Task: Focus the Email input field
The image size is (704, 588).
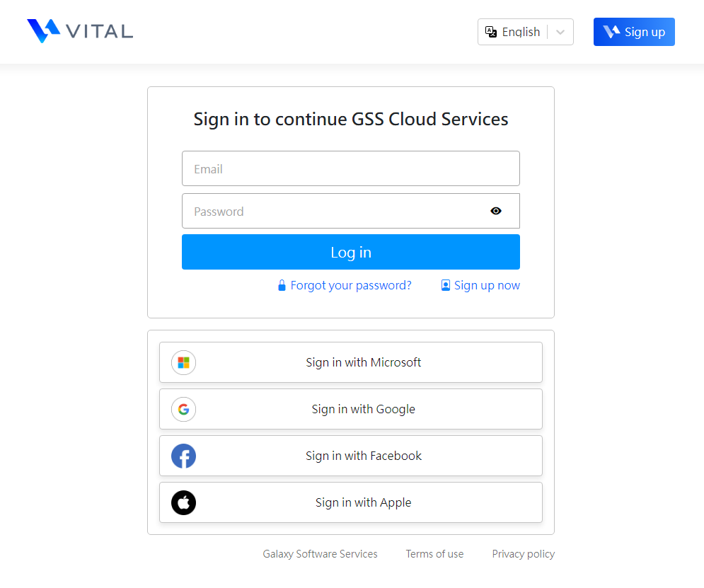Action: pos(351,168)
